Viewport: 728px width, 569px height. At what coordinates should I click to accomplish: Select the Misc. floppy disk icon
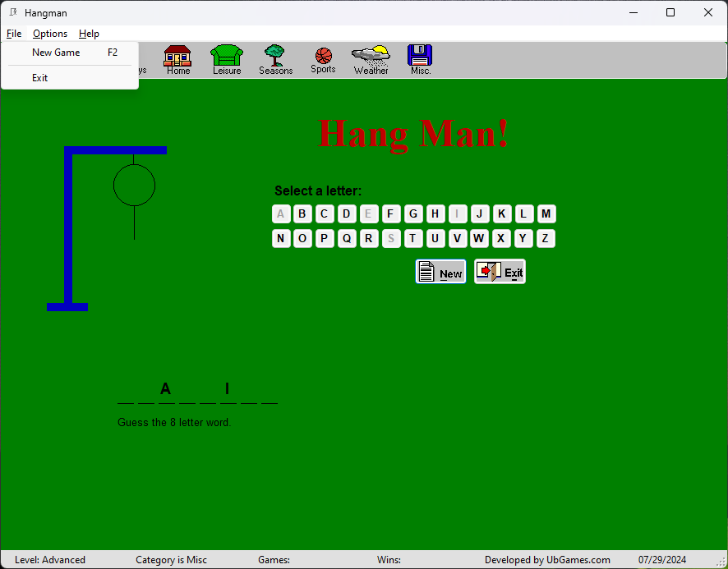tap(420, 59)
